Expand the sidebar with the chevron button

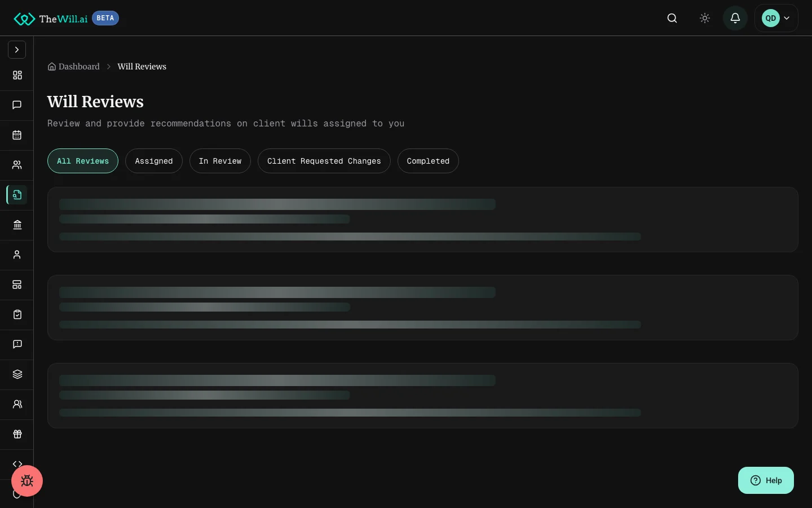[17, 50]
